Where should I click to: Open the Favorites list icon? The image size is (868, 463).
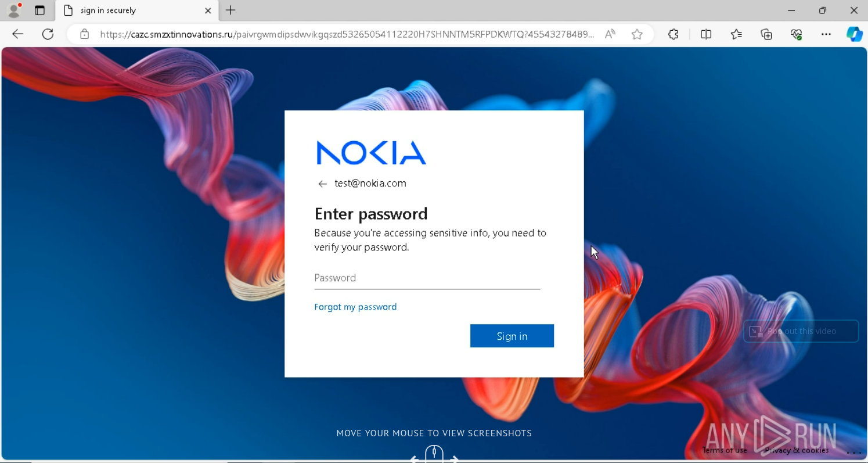[x=736, y=34]
